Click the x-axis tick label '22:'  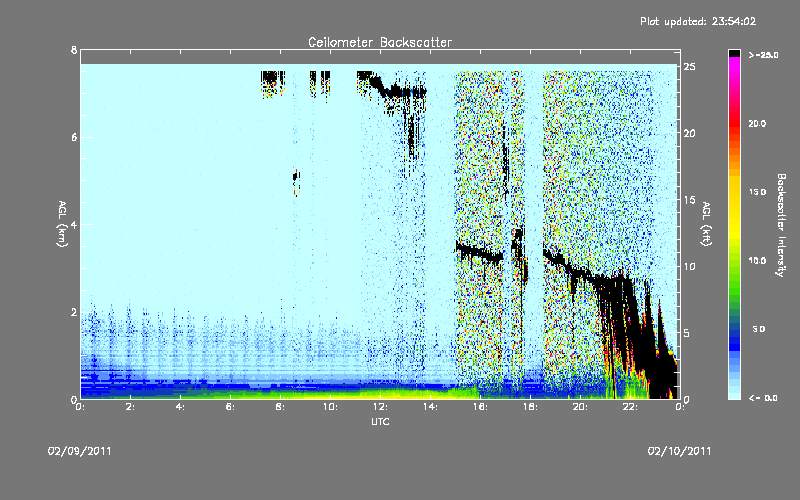630,407
